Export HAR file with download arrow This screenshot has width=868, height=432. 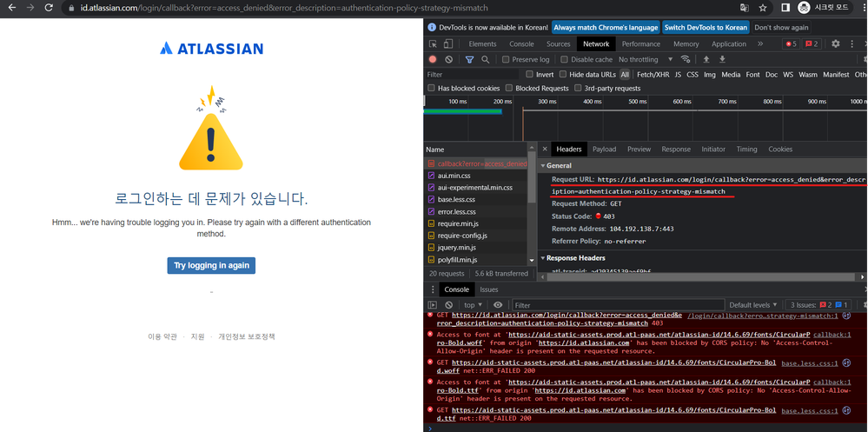pos(722,59)
